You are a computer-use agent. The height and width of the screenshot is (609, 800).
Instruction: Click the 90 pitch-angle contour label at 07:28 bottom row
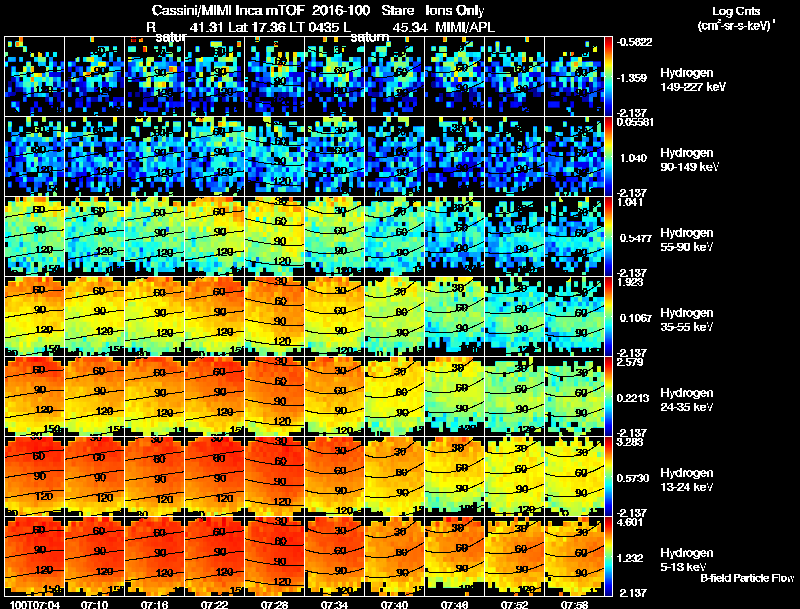click(280, 561)
